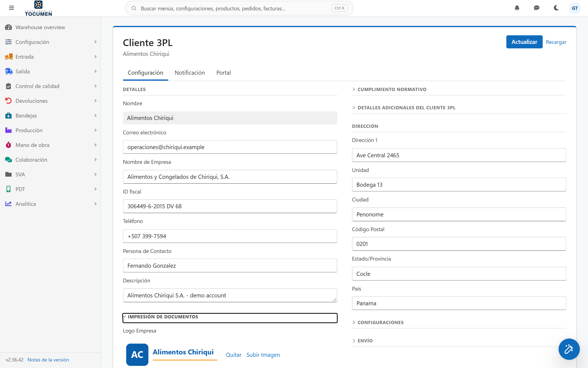This screenshot has width=588, height=368.
Task: Click the Actualizar button
Action: 524,42
